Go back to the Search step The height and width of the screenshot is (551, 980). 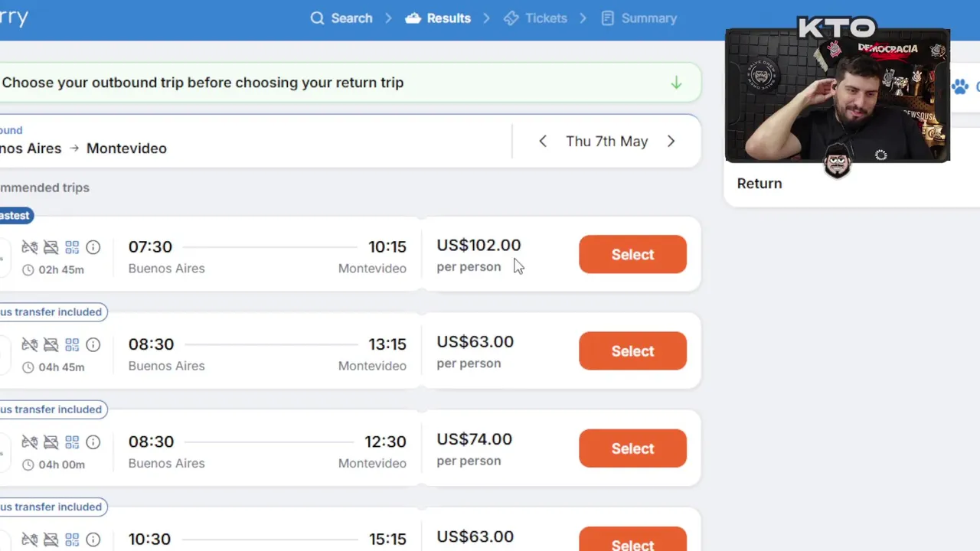[341, 18]
